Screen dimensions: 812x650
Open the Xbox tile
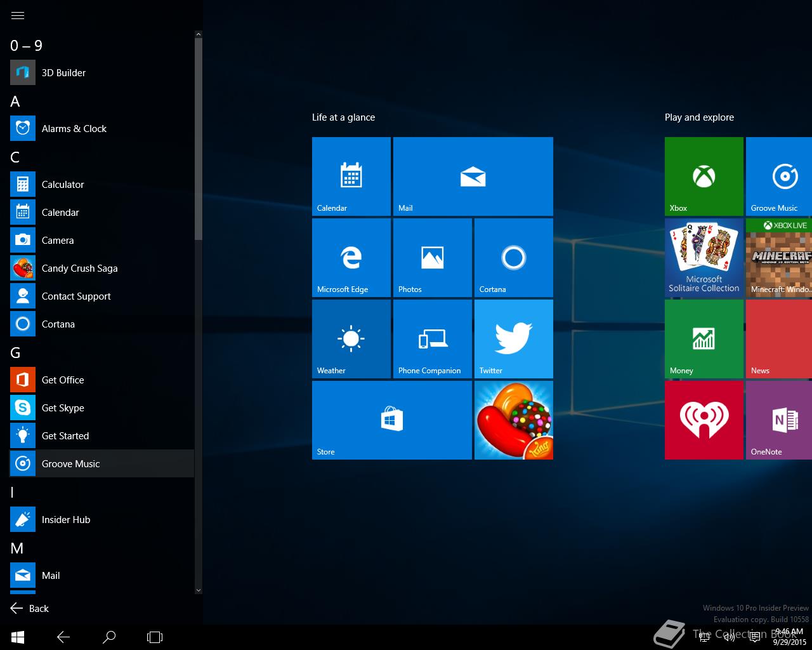pos(704,176)
